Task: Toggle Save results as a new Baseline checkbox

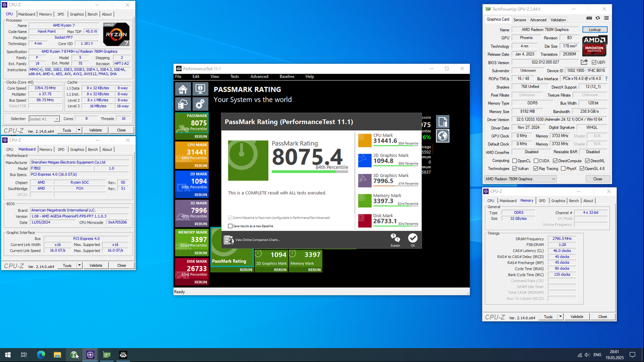Action: tap(230, 226)
